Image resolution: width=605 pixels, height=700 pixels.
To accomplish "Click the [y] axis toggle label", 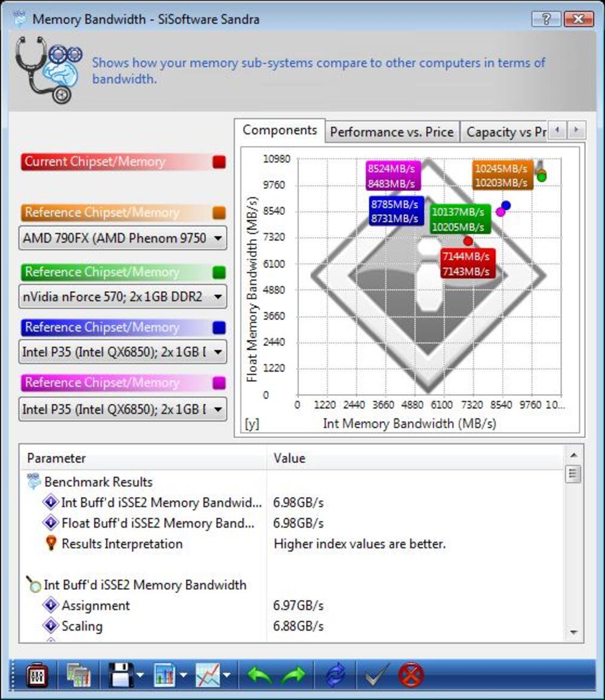I will click(x=252, y=423).
